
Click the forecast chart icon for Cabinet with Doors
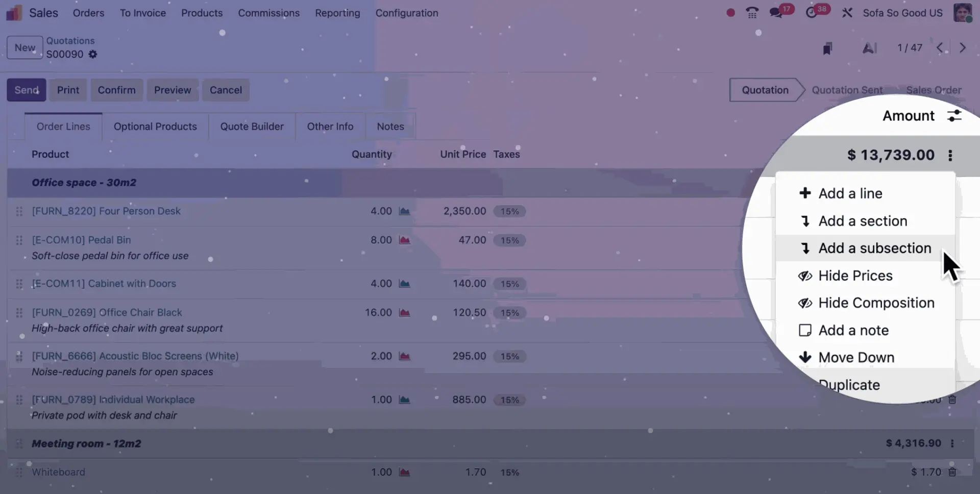click(404, 283)
